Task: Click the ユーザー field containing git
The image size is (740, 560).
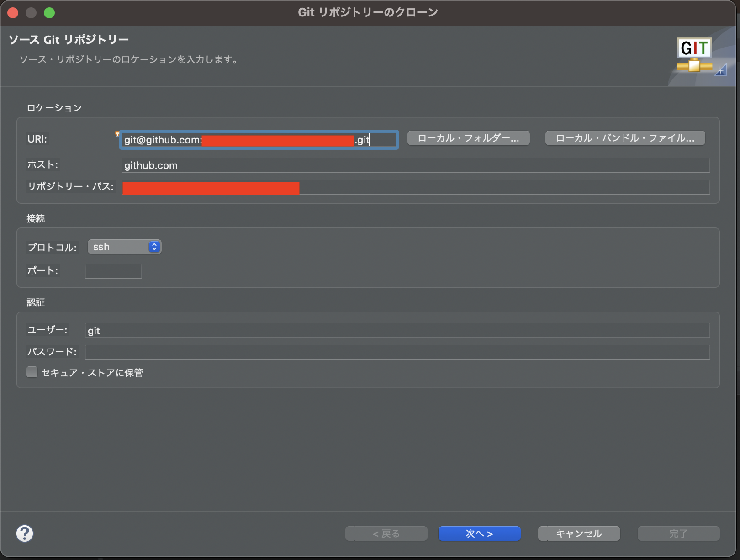Action: 320,330
